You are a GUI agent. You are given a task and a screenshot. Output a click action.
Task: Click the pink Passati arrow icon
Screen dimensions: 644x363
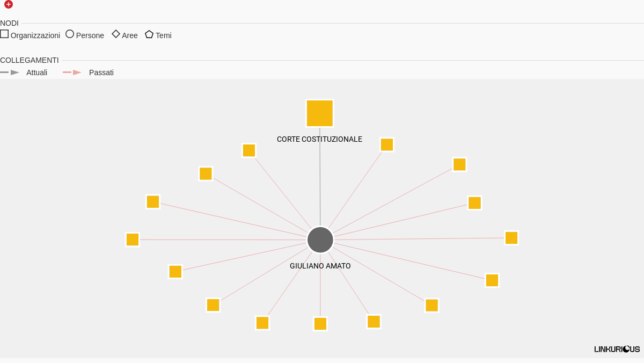point(72,72)
